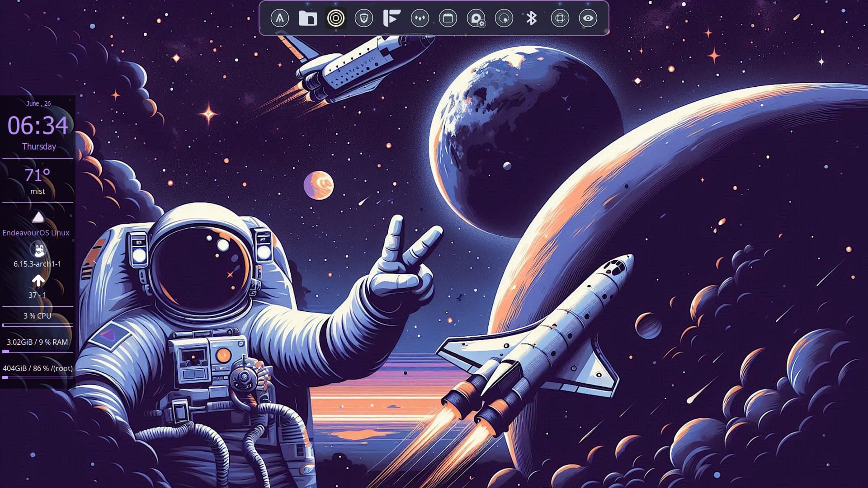Click the atom globe dock icon
The width and height of the screenshot is (868, 488).
pyautogui.click(x=560, y=19)
